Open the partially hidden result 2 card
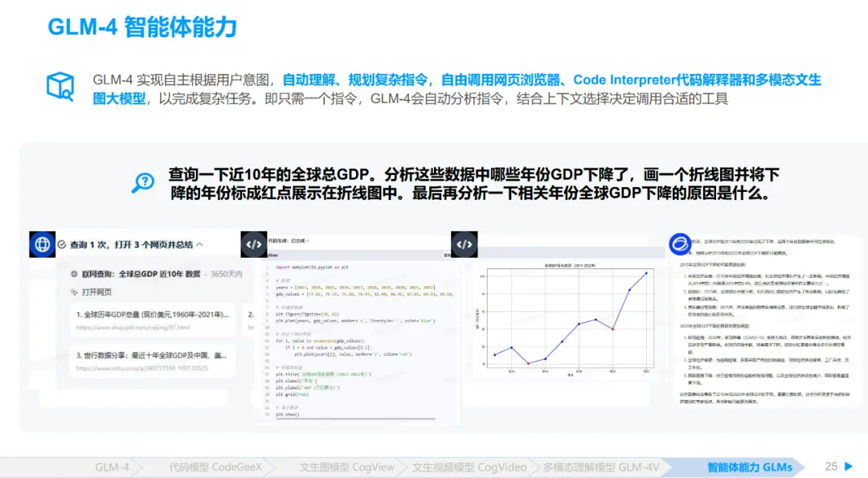 (x=250, y=320)
